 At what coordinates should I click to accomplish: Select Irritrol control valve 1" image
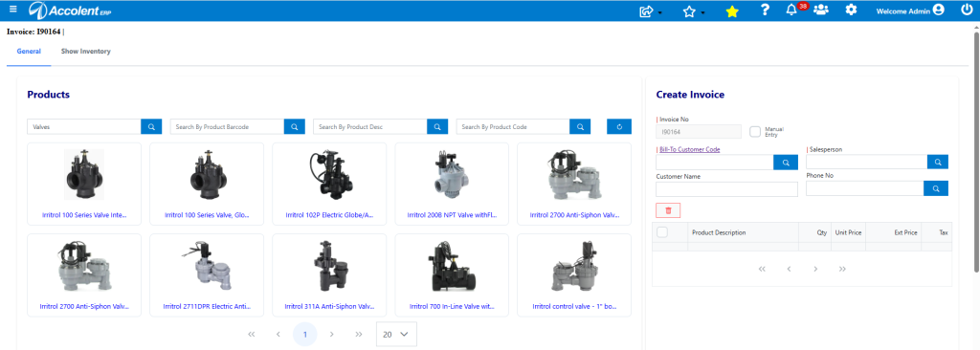click(574, 266)
